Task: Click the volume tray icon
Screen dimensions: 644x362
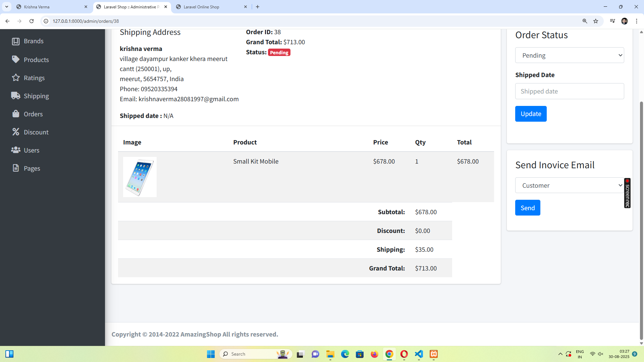Action: click(600, 354)
